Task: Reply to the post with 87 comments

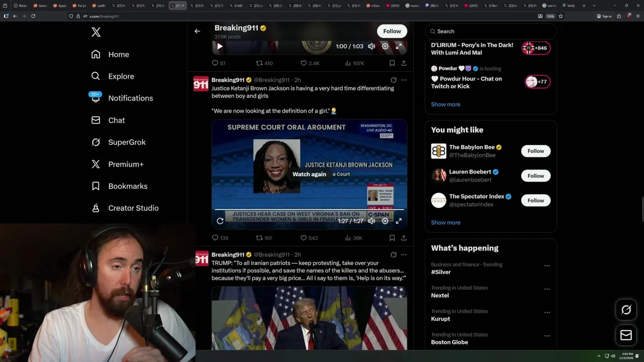Action: point(218,63)
